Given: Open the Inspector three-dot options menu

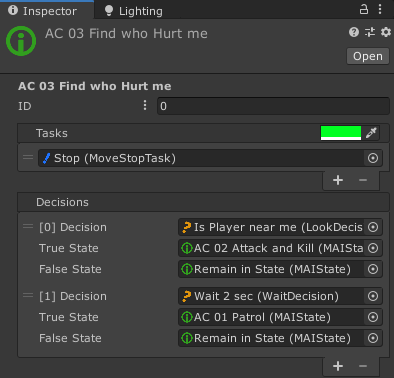Looking at the screenshot, I should 380,9.
